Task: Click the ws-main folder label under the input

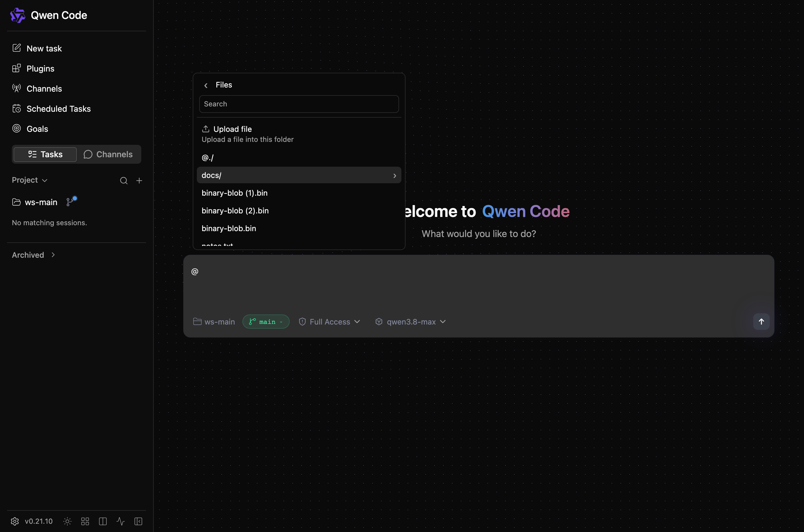Action: [214, 322]
